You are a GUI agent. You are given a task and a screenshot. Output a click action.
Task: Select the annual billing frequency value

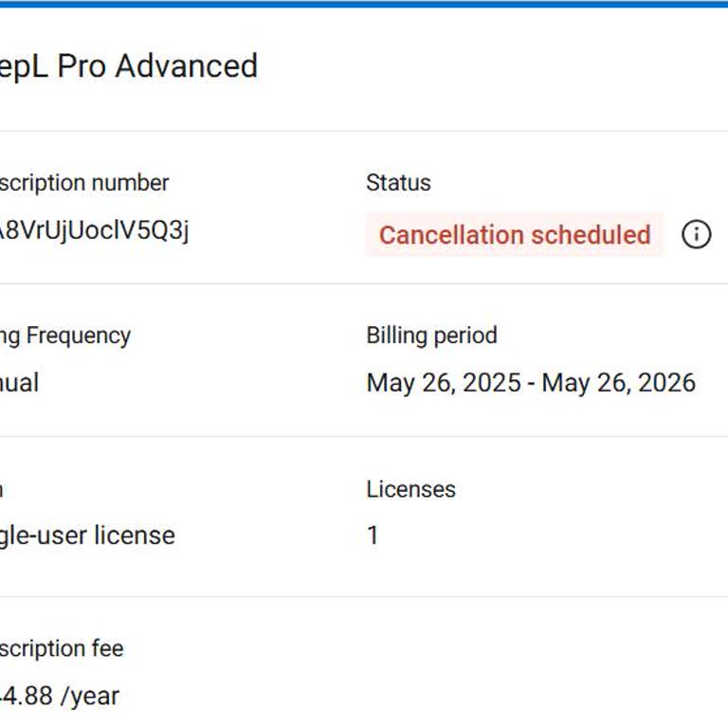pyautogui.click(x=19, y=383)
